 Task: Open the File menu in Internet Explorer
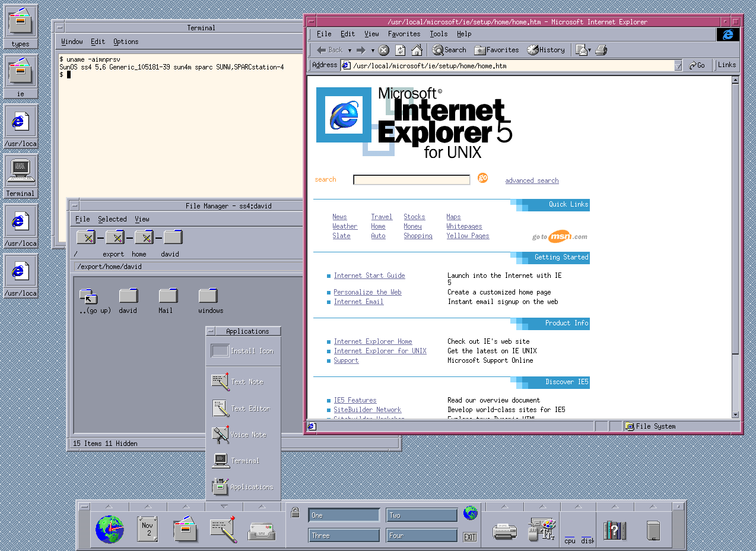(324, 34)
